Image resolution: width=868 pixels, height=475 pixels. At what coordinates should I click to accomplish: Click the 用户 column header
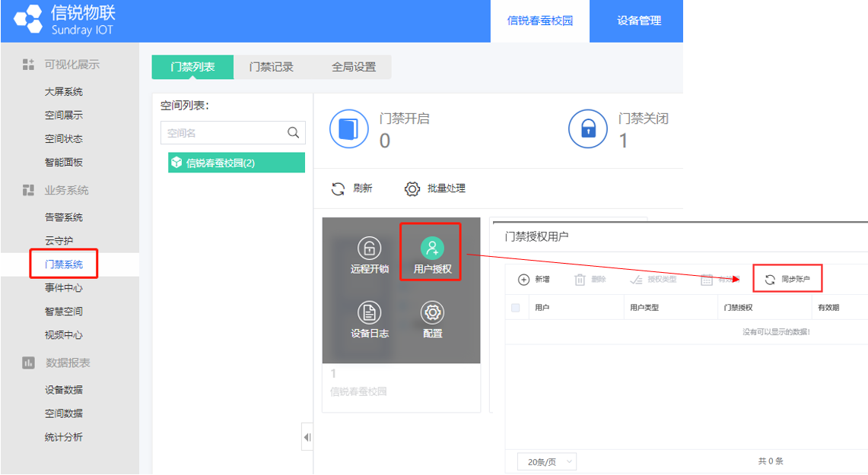tap(542, 308)
